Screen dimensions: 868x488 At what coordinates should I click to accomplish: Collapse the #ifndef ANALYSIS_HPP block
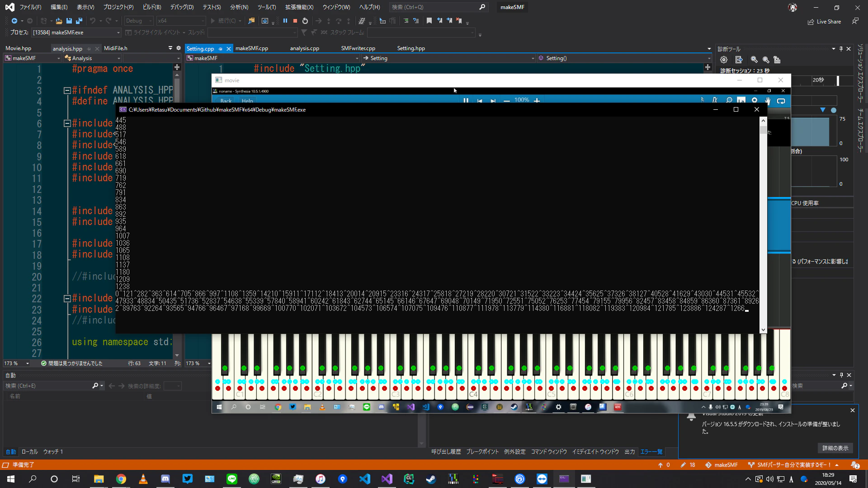click(67, 90)
